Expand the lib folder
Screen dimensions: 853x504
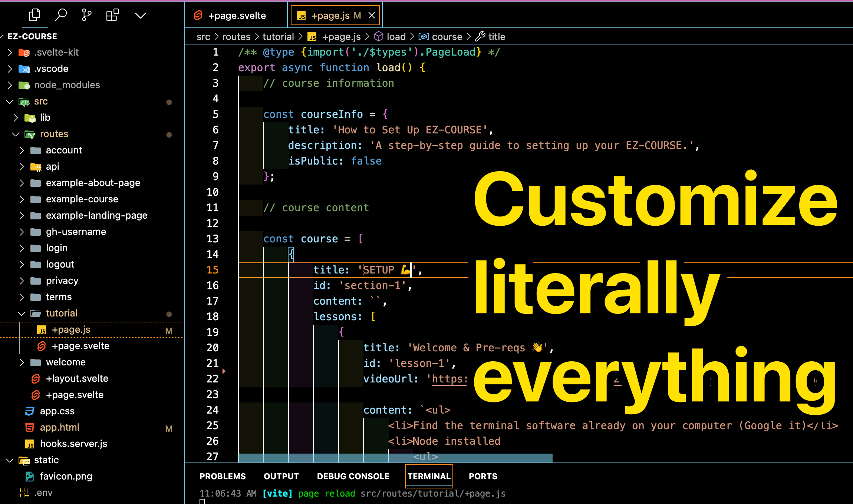(16, 117)
